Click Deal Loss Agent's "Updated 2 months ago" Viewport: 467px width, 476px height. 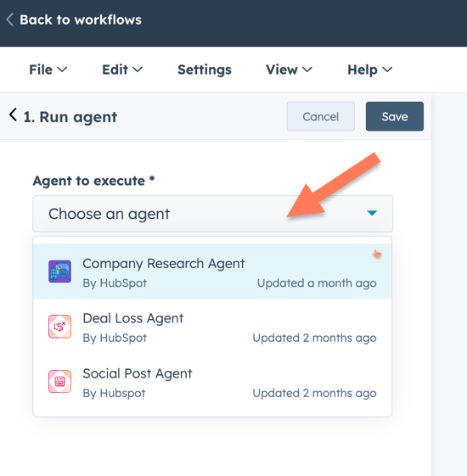[314, 338]
